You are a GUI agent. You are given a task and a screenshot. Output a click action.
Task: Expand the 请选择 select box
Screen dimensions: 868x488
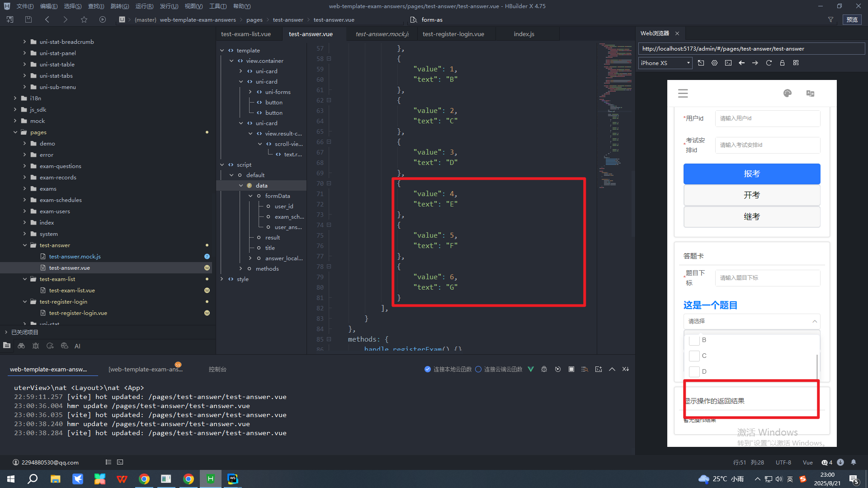(x=751, y=321)
